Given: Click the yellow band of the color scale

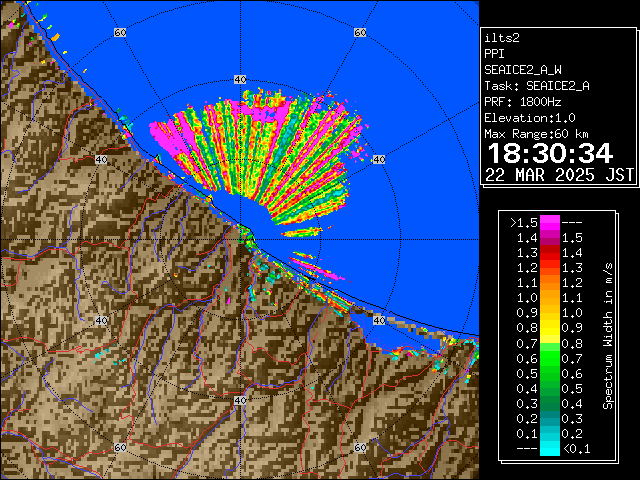Looking at the screenshot, I should [549, 328].
